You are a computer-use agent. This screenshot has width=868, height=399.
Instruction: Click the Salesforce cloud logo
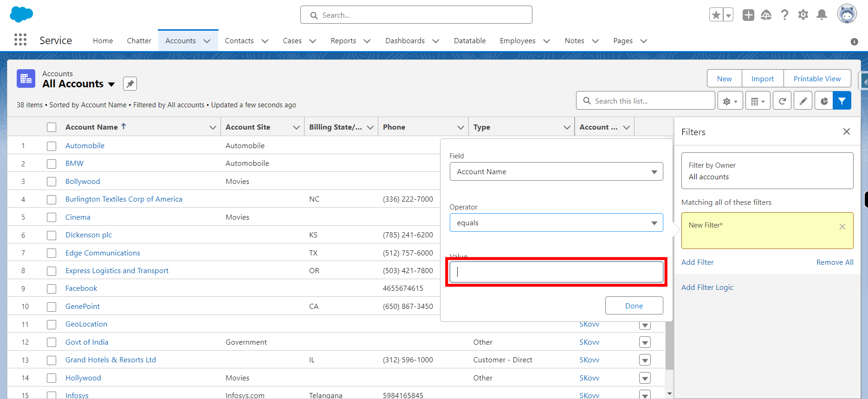point(21,14)
